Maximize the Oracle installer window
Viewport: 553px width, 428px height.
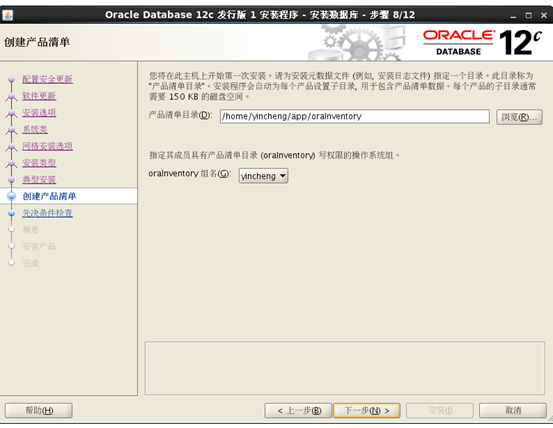click(x=528, y=16)
